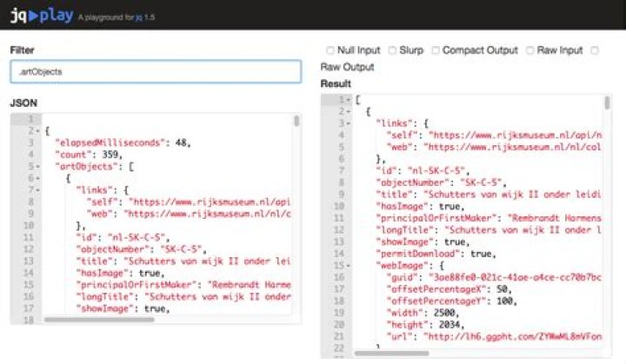Viewport: 626px width, 364px height.
Task: Place cursor on elapsedMilliseconds line in JSON
Action: [x=123, y=142]
